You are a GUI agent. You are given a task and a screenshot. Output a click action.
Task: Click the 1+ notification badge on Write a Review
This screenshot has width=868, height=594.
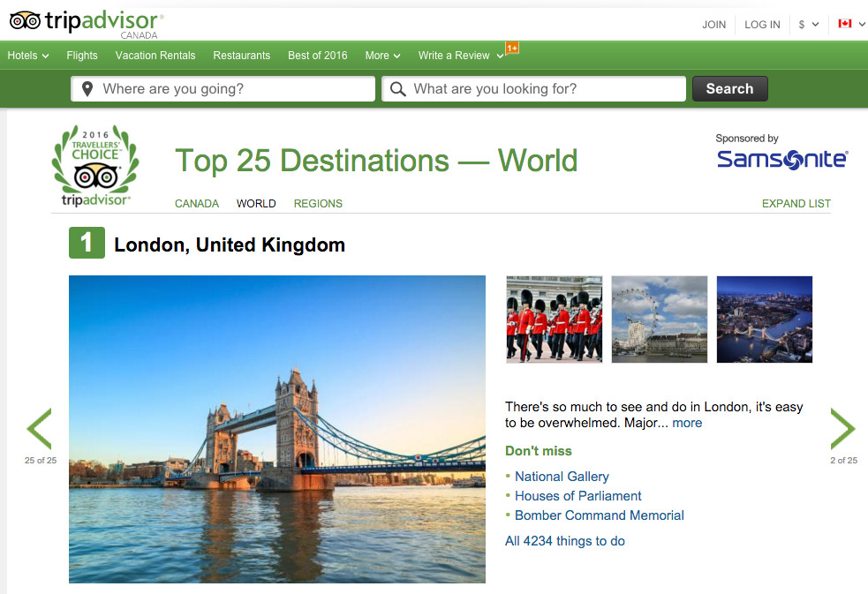pyautogui.click(x=512, y=49)
